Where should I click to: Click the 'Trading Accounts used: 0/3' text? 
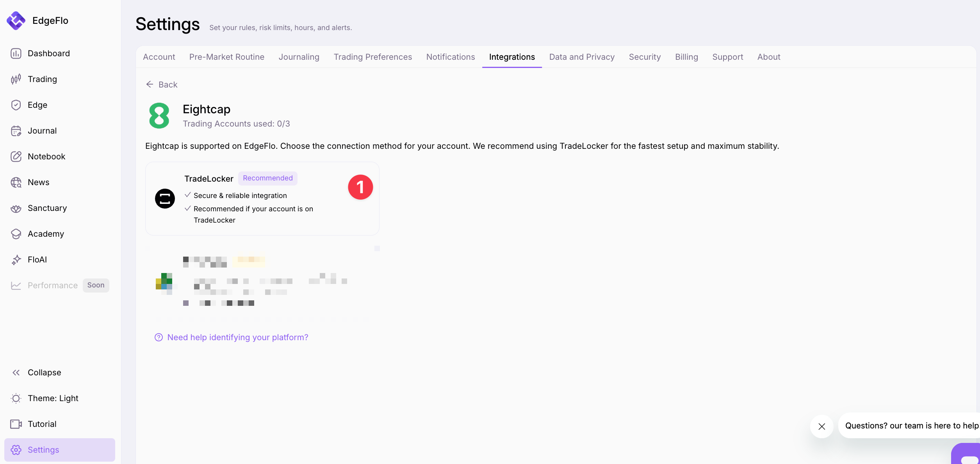[x=237, y=124]
